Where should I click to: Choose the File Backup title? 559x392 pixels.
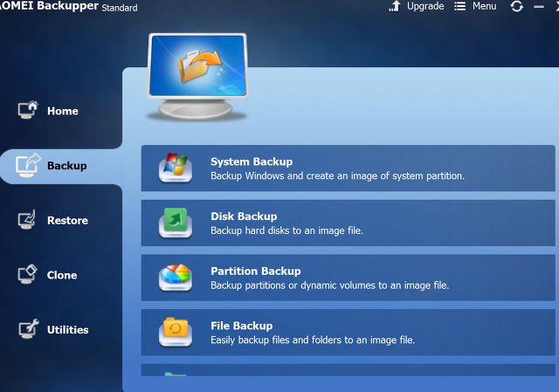point(242,326)
